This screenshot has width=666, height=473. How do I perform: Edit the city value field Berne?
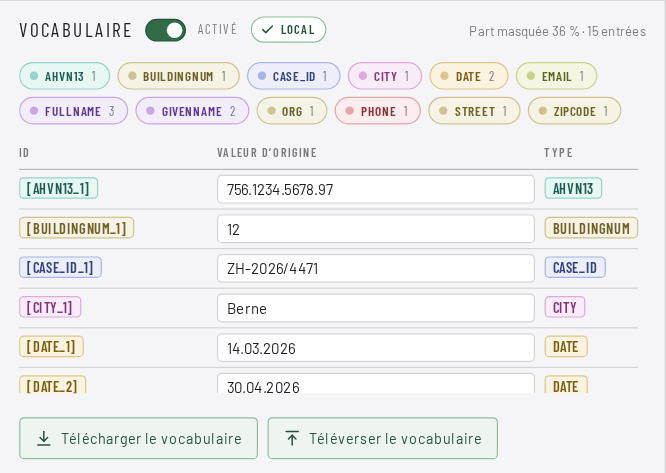click(375, 308)
